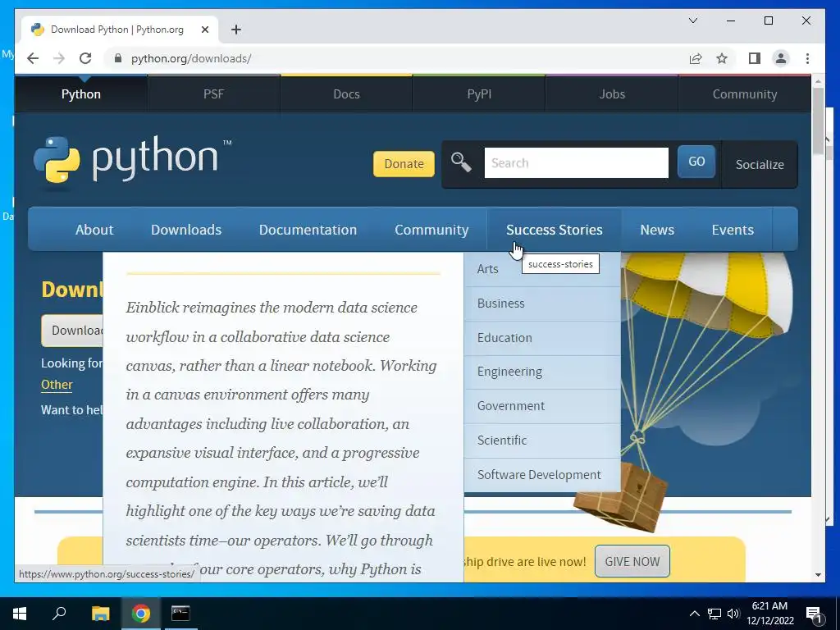Open the About navigation menu
The image size is (840, 630).
(94, 230)
